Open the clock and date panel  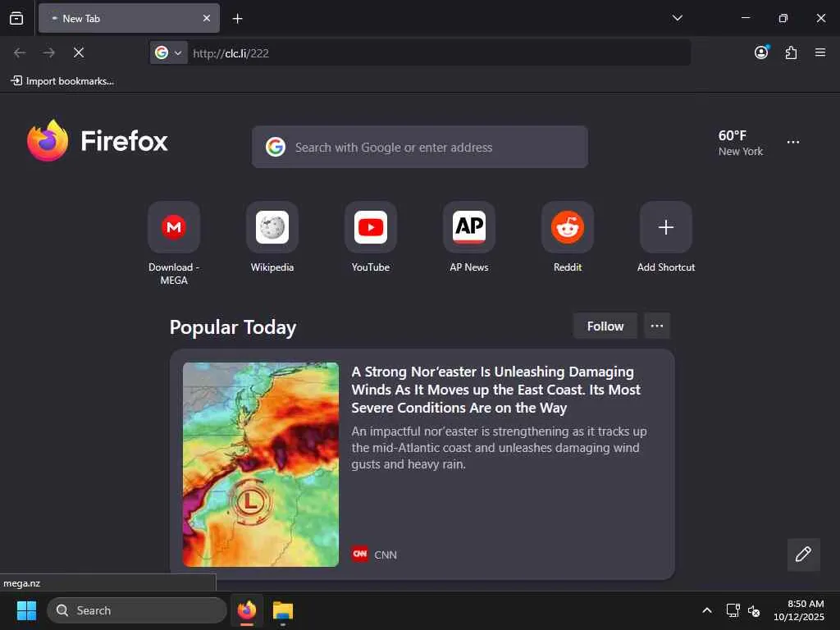click(x=798, y=610)
